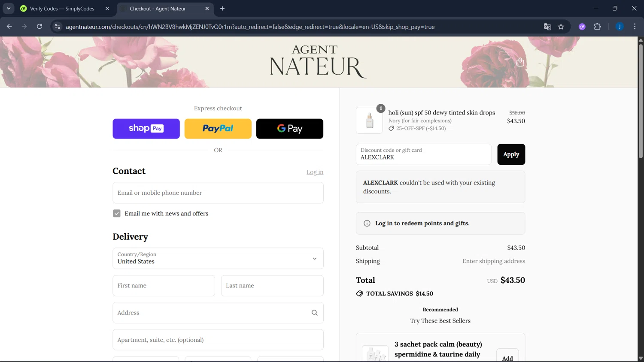Open the Extensions puzzle icon

pos(597,27)
